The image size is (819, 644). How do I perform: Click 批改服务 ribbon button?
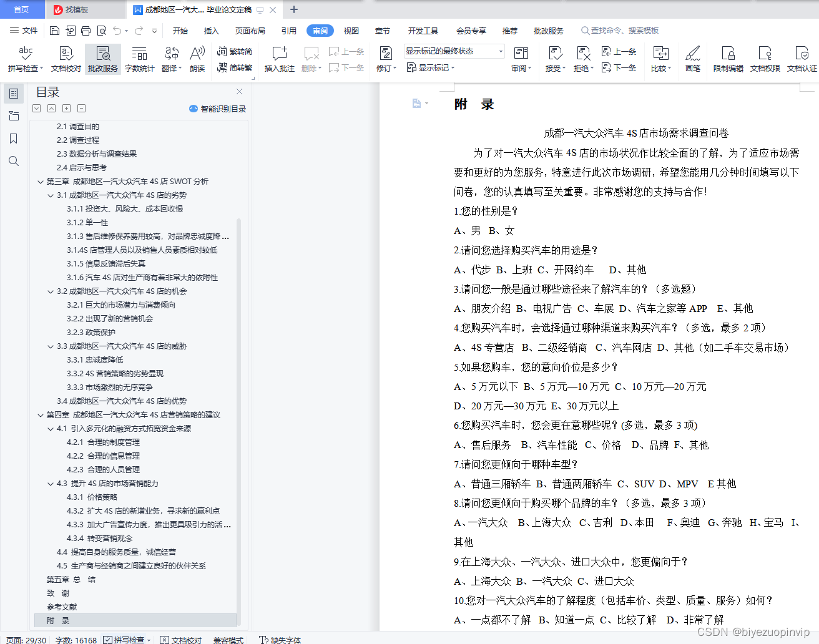point(103,59)
